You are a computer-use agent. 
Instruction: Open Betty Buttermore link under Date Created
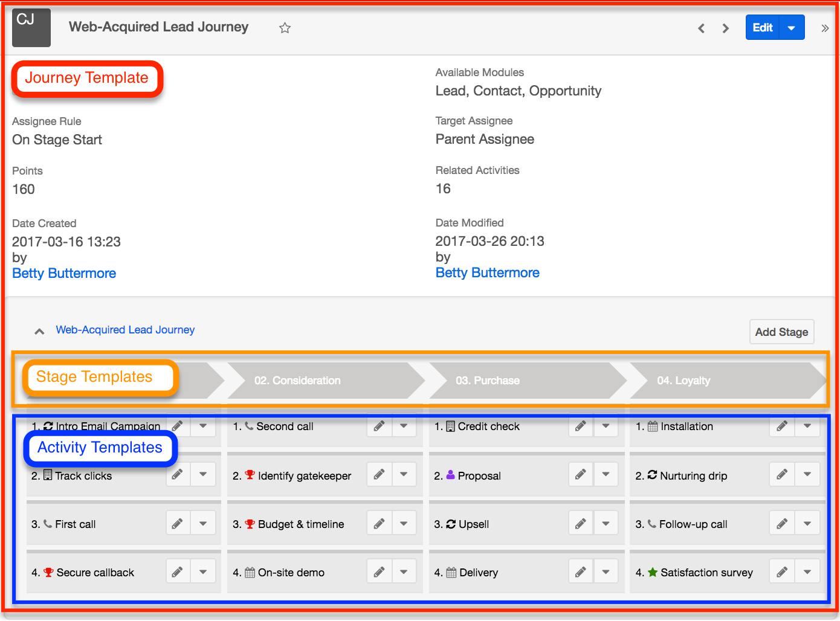(64, 273)
